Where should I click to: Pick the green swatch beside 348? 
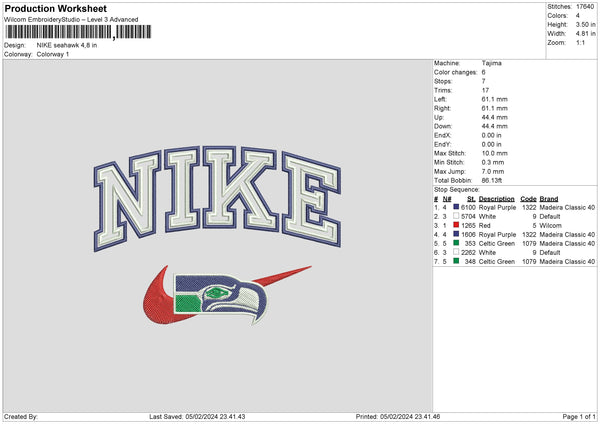pyautogui.click(x=456, y=261)
